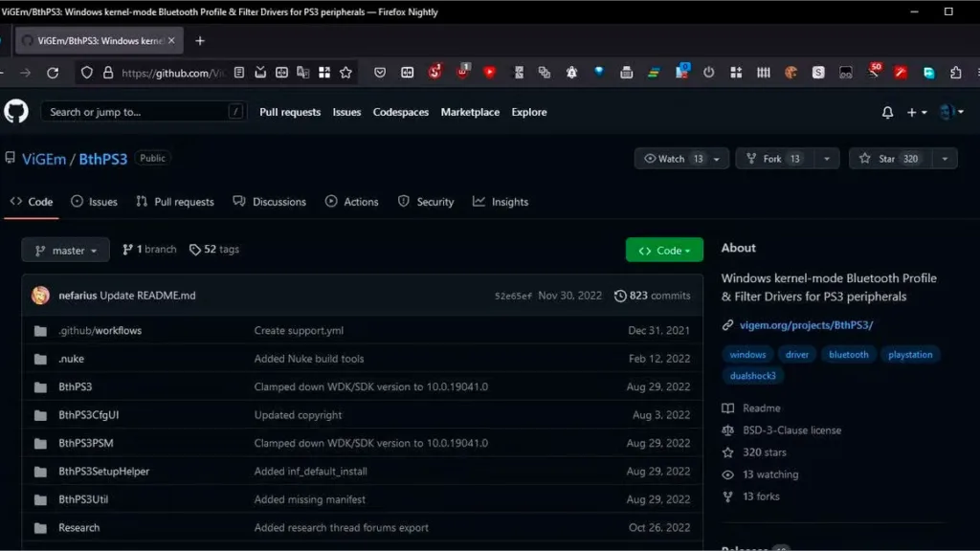Open the master branch selector dropdown
980x551 pixels.
pos(66,250)
